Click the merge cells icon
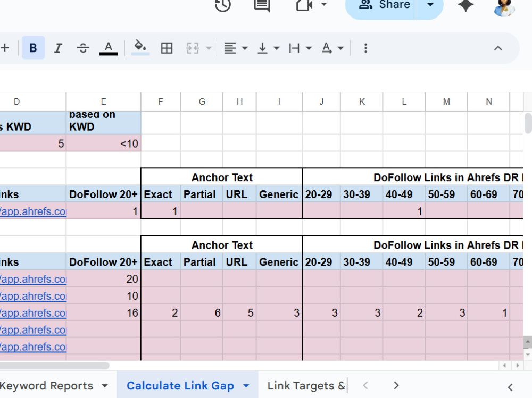This screenshot has width=532, height=398. pos(193,48)
